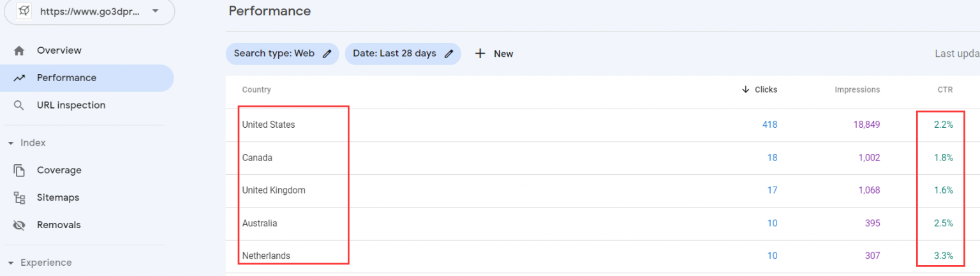Image resolution: width=980 pixels, height=276 pixels.
Task: Collapse the Index section
Action: click(x=11, y=143)
